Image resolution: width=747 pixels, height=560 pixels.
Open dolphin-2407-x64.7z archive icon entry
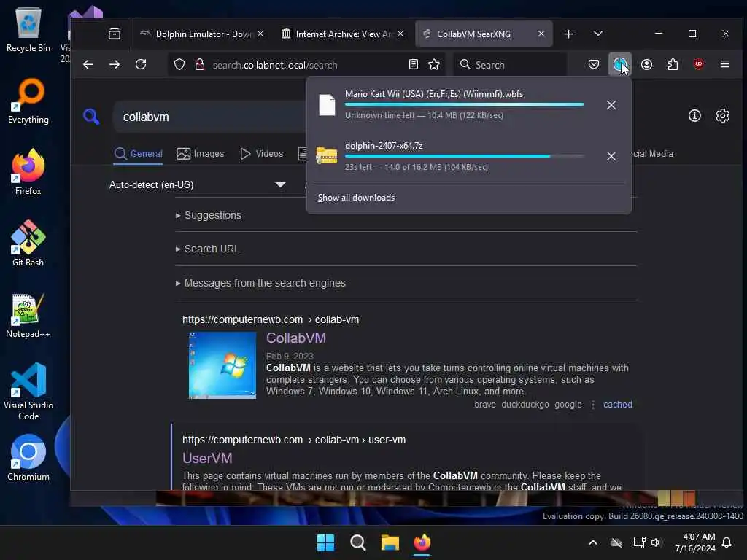pyautogui.click(x=326, y=156)
